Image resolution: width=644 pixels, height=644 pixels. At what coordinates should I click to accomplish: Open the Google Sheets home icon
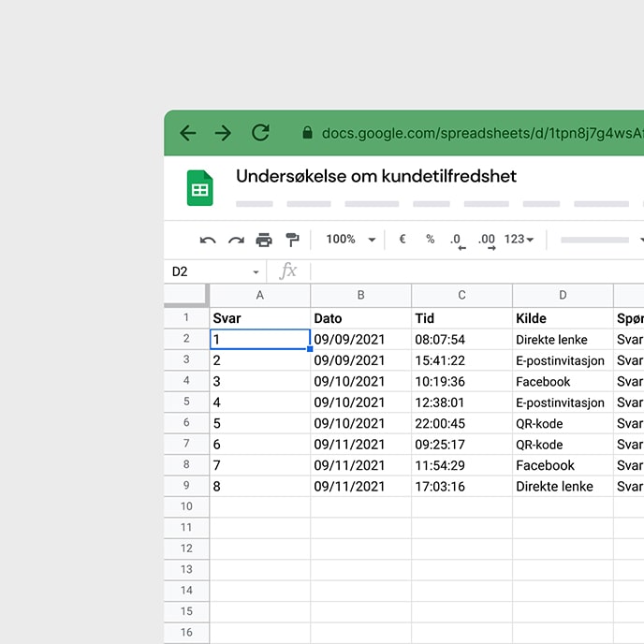pyautogui.click(x=200, y=188)
